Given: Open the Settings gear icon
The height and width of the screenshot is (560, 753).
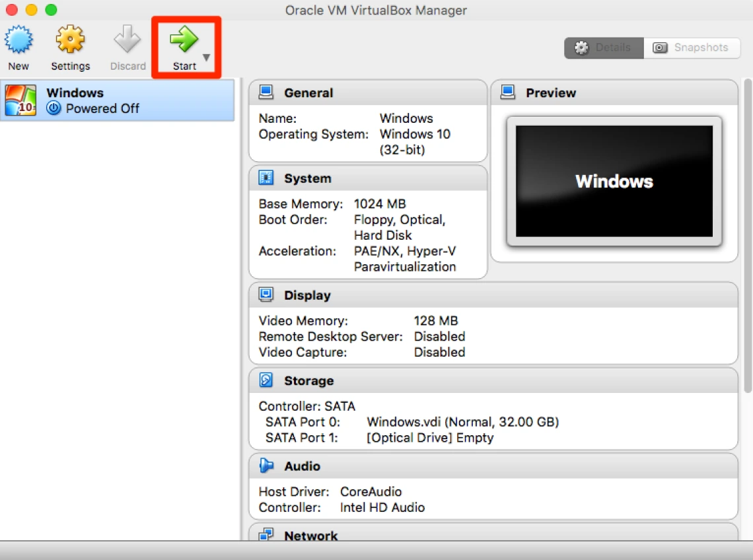Looking at the screenshot, I should [70, 39].
